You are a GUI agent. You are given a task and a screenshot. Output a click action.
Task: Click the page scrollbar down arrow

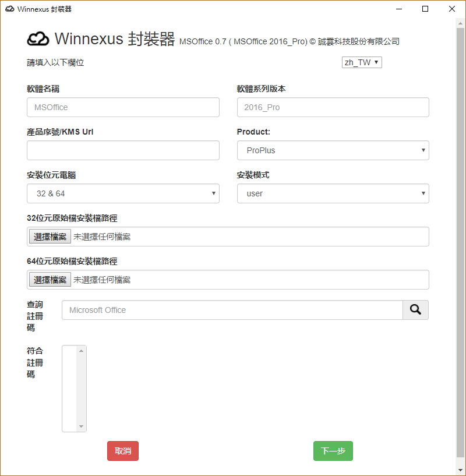461,470
